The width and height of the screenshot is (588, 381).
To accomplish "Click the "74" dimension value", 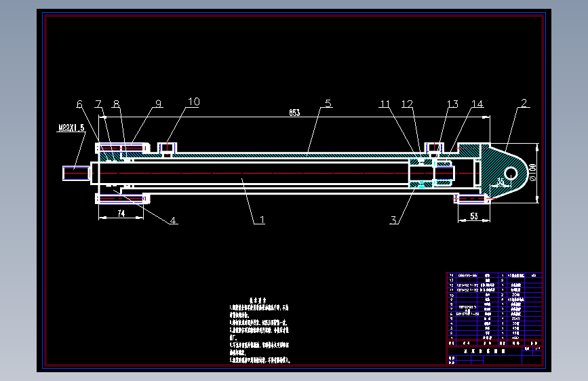I will pyautogui.click(x=121, y=214).
